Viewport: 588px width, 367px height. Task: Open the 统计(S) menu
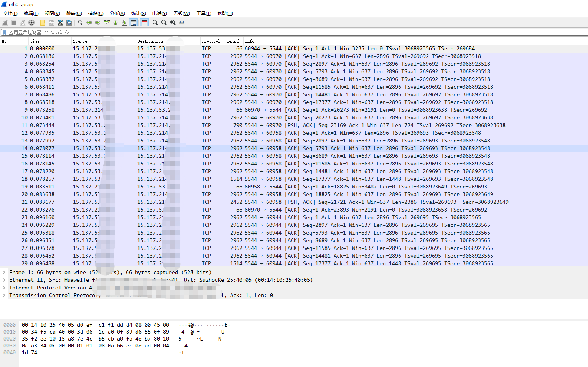(138, 13)
